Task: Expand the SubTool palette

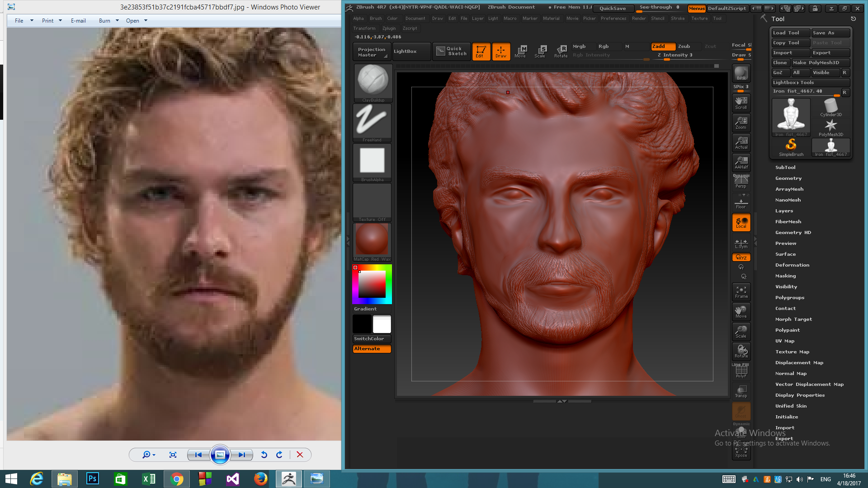Action: click(x=785, y=167)
